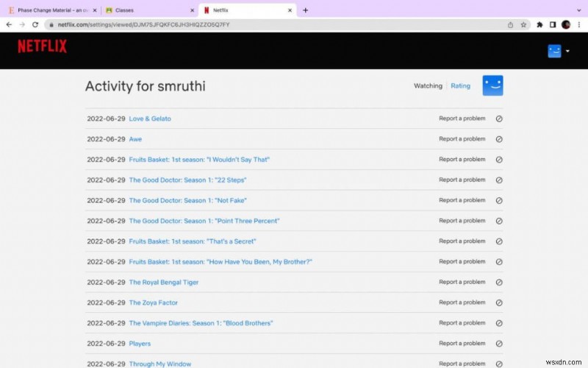Toggle the browser side panel
The width and height of the screenshot is (588, 368).
pyautogui.click(x=553, y=25)
